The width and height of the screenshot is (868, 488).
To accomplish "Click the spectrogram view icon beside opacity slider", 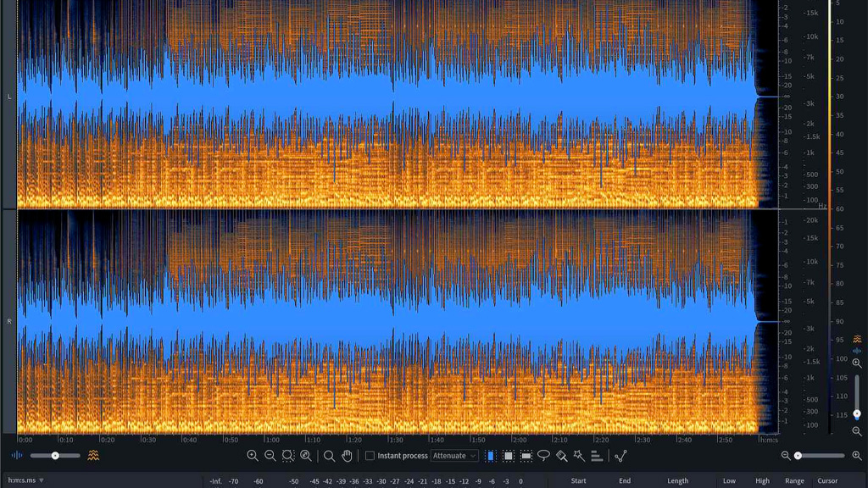I will 93,455.
